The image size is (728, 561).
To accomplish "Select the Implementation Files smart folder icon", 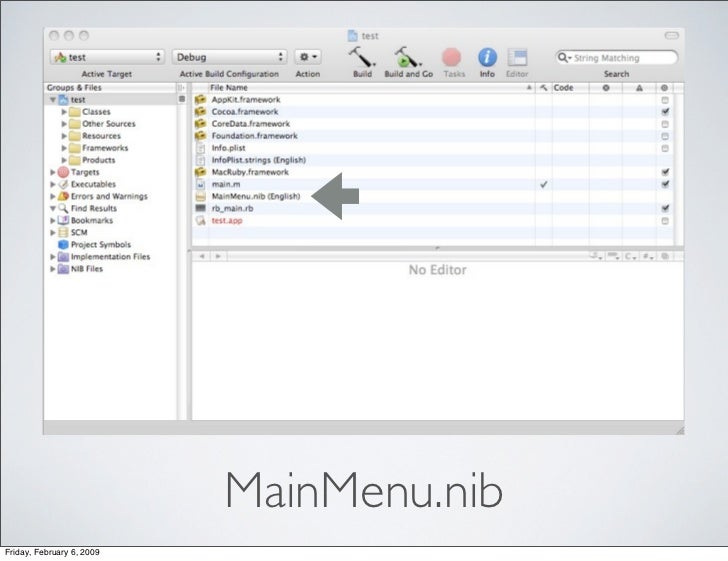I will click(64, 256).
